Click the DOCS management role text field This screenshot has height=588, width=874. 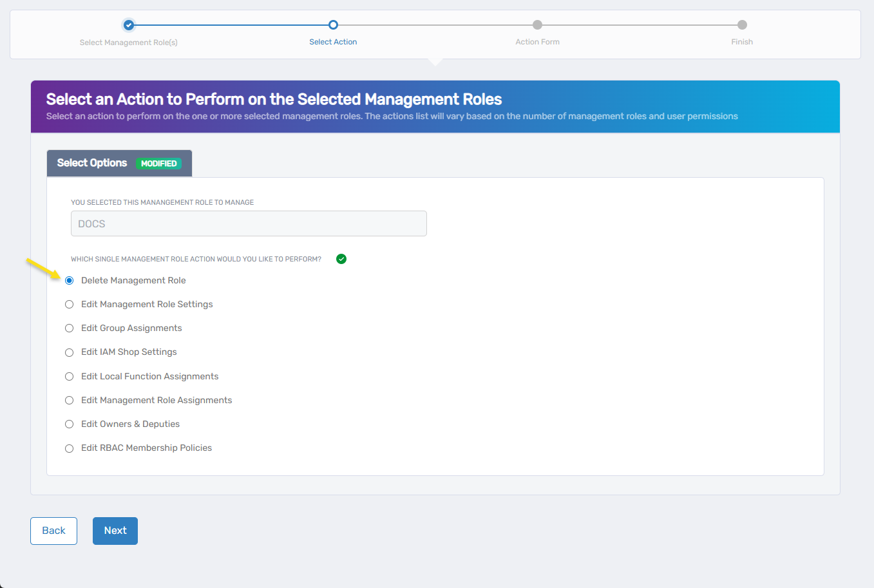pyautogui.click(x=249, y=223)
